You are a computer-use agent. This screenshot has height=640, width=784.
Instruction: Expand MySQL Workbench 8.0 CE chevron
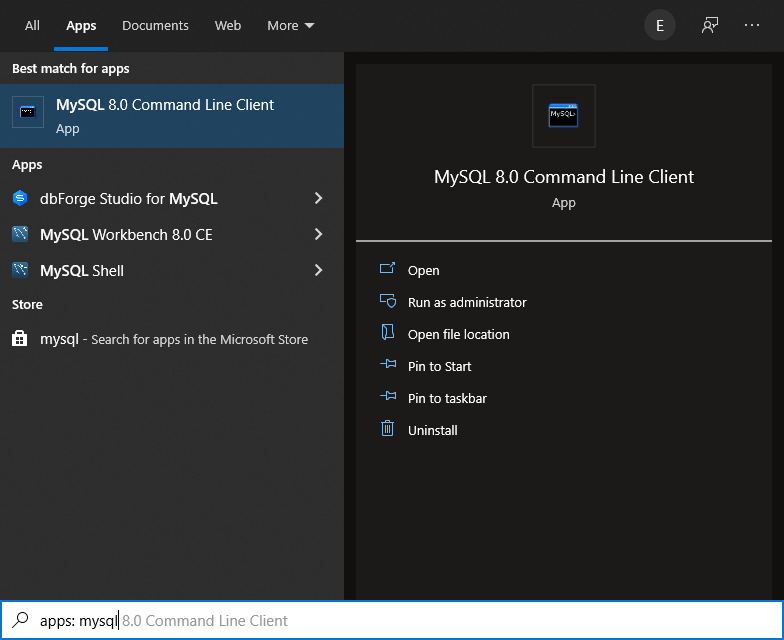[x=318, y=234]
